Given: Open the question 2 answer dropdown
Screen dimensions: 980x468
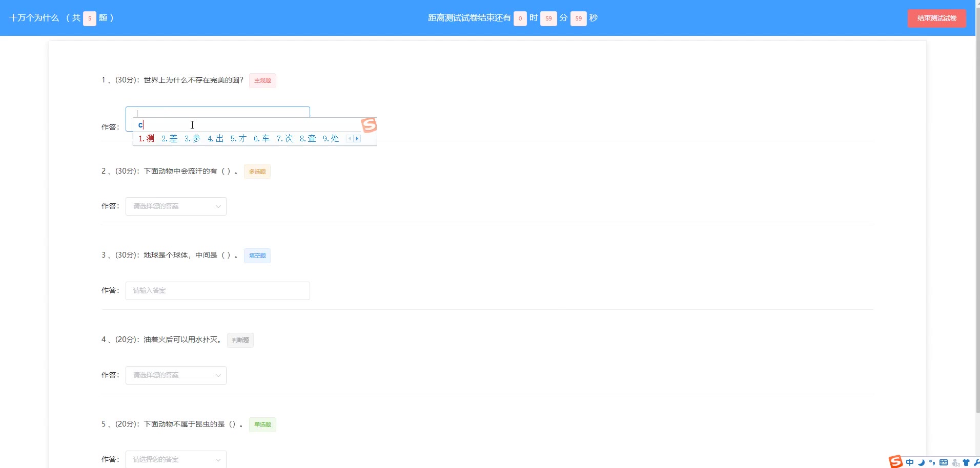Looking at the screenshot, I should [176, 206].
